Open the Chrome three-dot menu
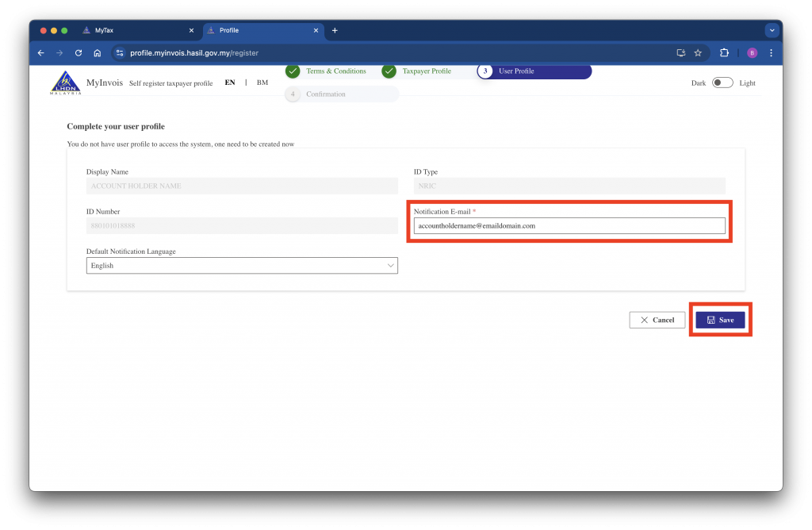 coord(771,53)
